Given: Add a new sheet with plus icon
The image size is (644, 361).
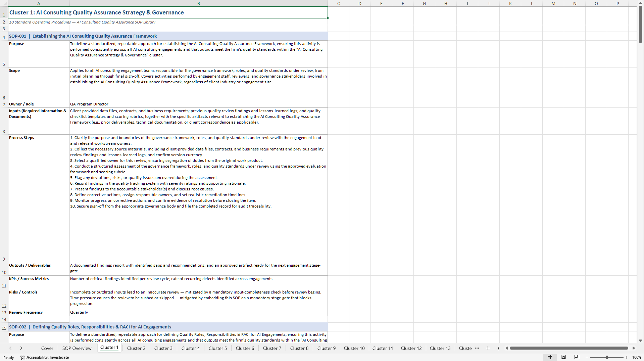Looking at the screenshot, I should (488, 348).
